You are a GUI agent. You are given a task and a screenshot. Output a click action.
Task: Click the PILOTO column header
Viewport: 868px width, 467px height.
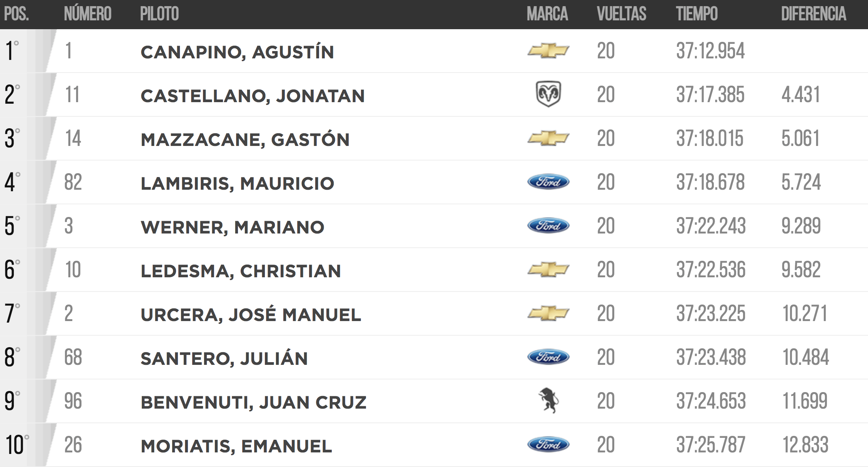click(160, 14)
